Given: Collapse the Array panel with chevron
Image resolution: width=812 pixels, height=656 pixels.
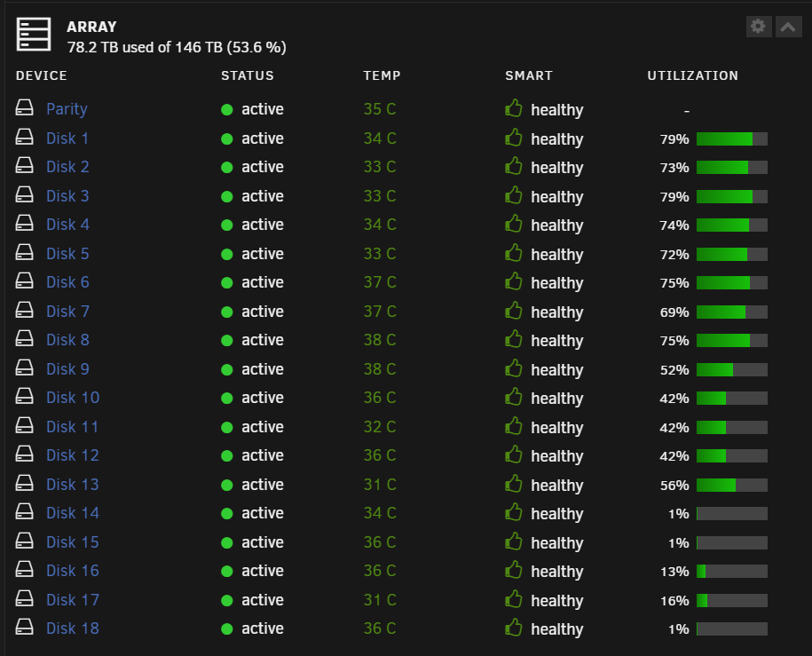Looking at the screenshot, I should pos(788,27).
